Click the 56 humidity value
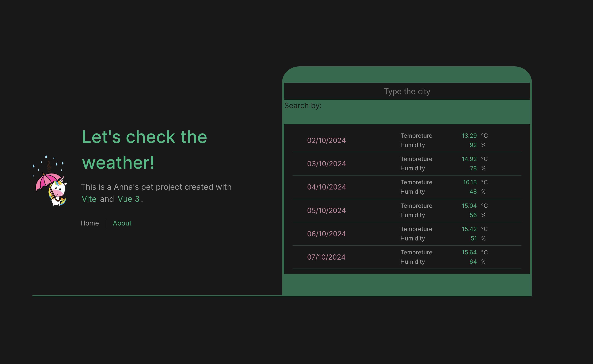 [x=473, y=215]
